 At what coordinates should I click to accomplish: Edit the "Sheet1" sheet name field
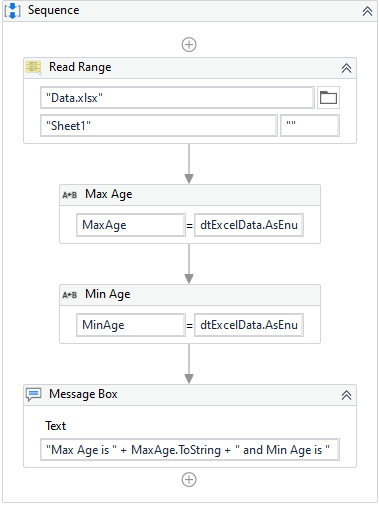click(159, 126)
